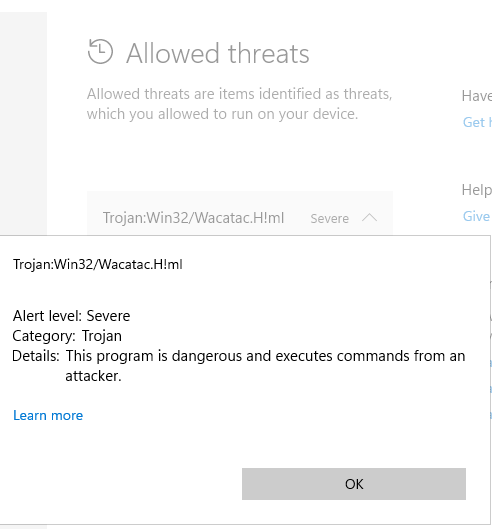Click the Category: Trojan line
492x529 pixels.
click(x=67, y=336)
